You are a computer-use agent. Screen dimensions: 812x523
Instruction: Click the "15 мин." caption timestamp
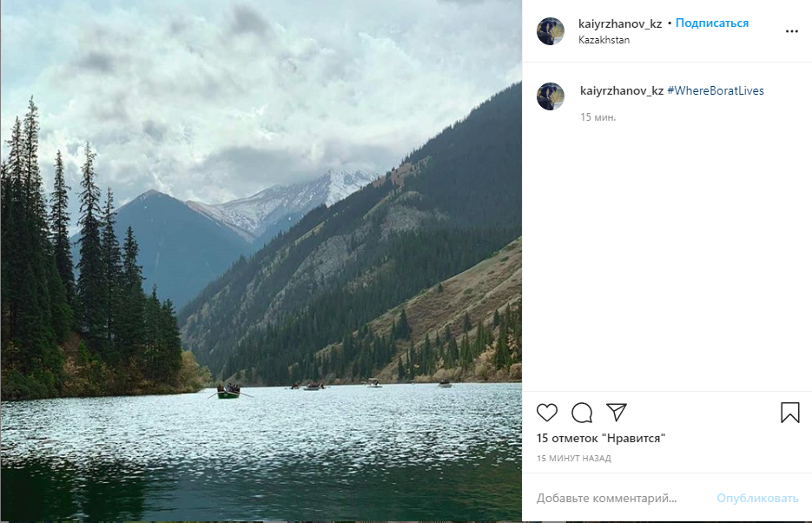(598, 116)
